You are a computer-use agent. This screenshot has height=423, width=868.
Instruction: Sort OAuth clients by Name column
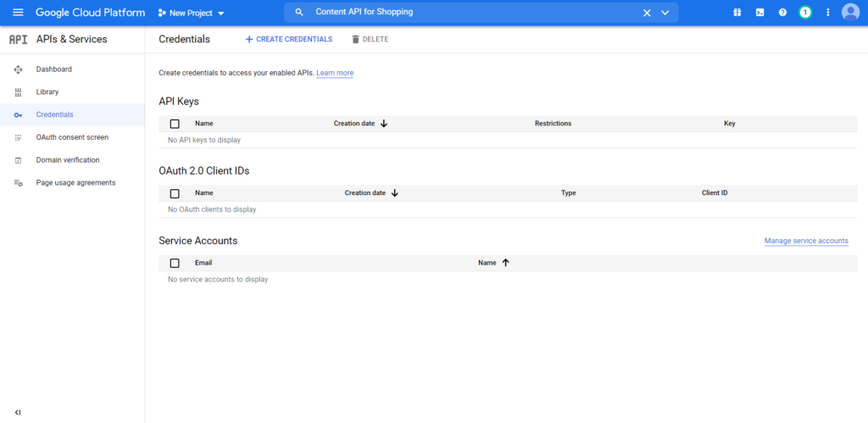[x=204, y=193]
